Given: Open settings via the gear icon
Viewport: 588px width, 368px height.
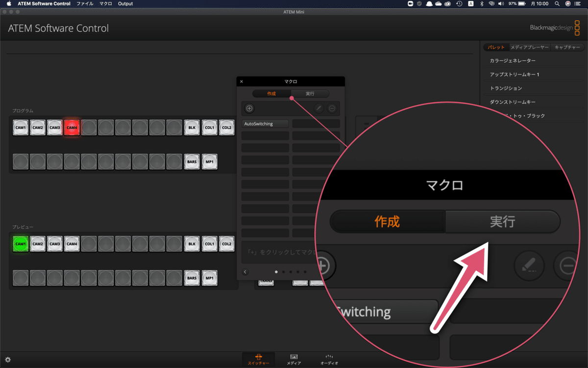Looking at the screenshot, I should click(x=9, y=360).
